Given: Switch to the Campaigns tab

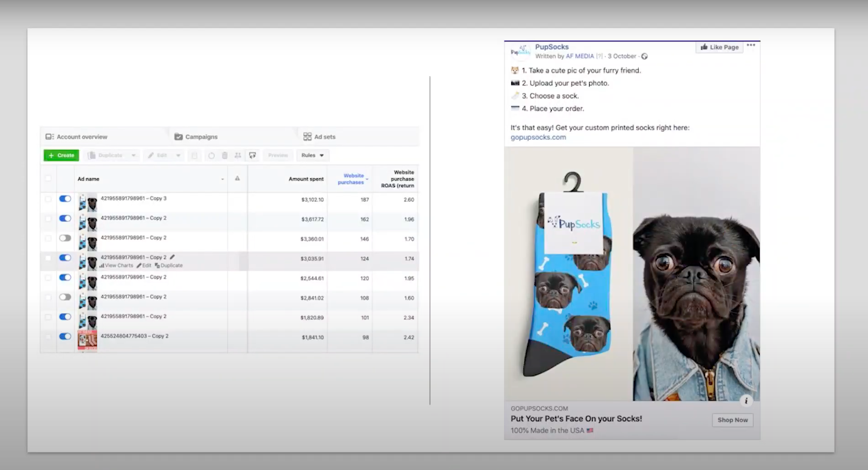Looking at the screenshot, I should (x=196, y=137).
